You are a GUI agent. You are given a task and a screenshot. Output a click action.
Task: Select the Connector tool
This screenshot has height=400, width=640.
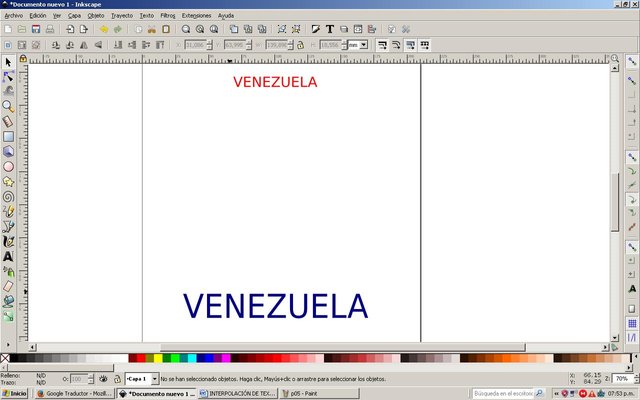[x=8, y=316]
